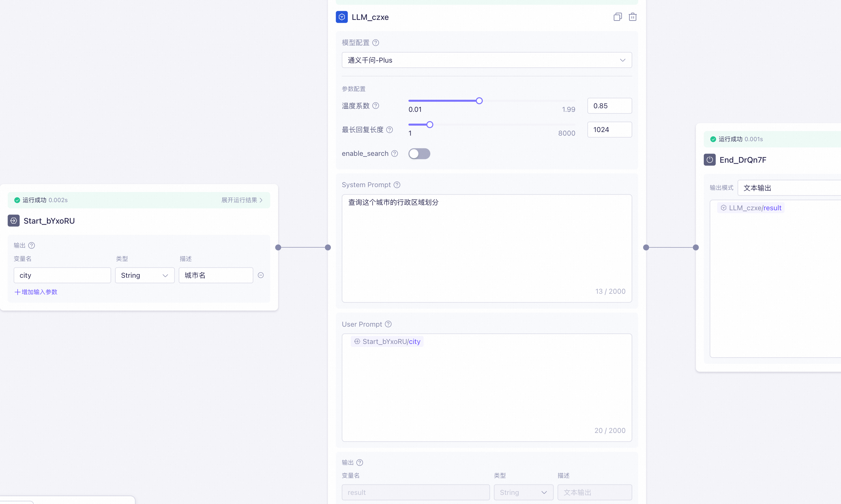Viewport: 841px width, 504px height.
Task: Click the Start_bYxoRU node title
Action: click(x=49, y=221)
